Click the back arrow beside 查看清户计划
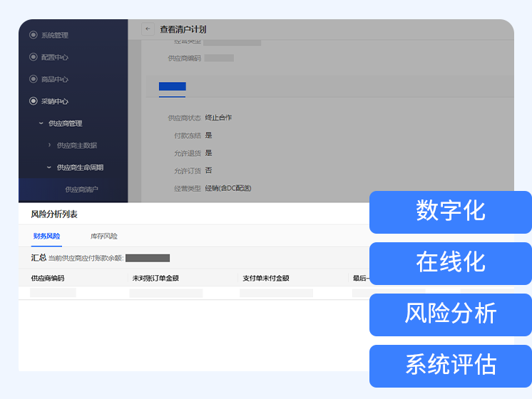 [x=148, y=29]
